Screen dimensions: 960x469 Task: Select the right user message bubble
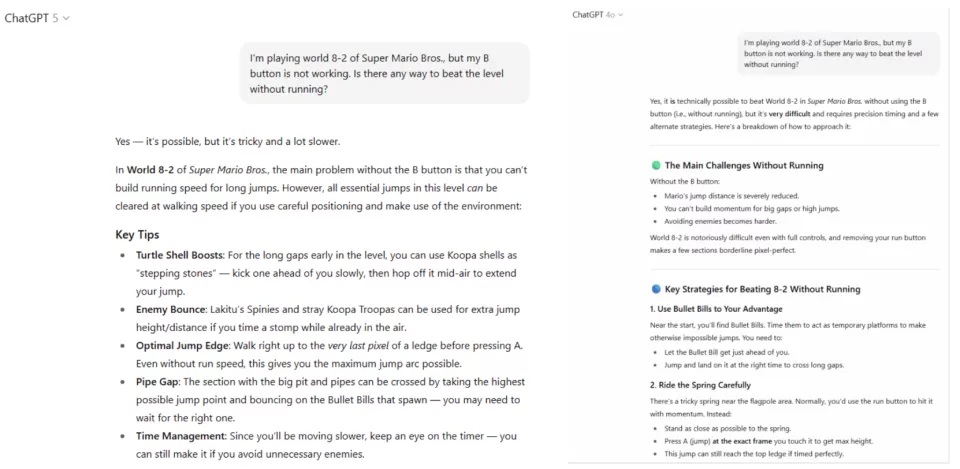(838, 53)
